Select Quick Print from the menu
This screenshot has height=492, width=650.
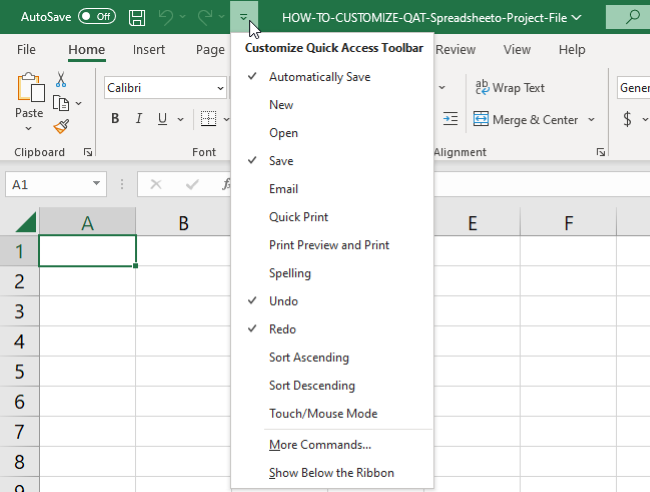point(298,217)
